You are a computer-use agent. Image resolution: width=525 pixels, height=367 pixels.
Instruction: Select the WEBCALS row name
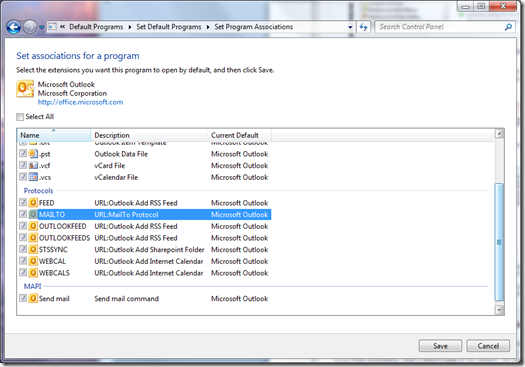coord(54,273)
